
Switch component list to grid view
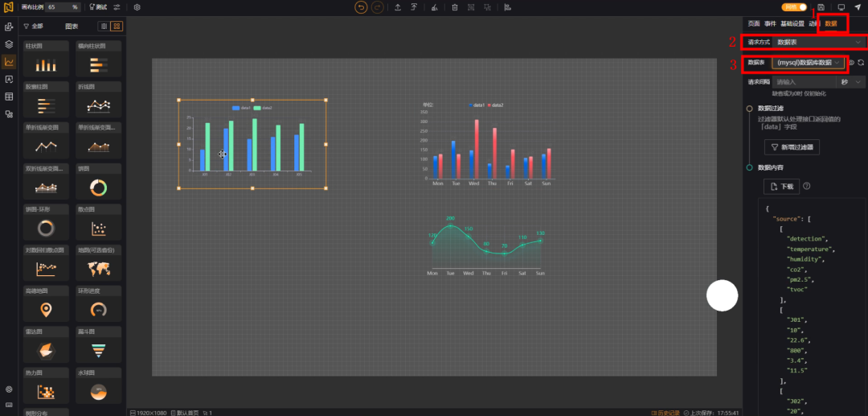[x=117, y=26]
